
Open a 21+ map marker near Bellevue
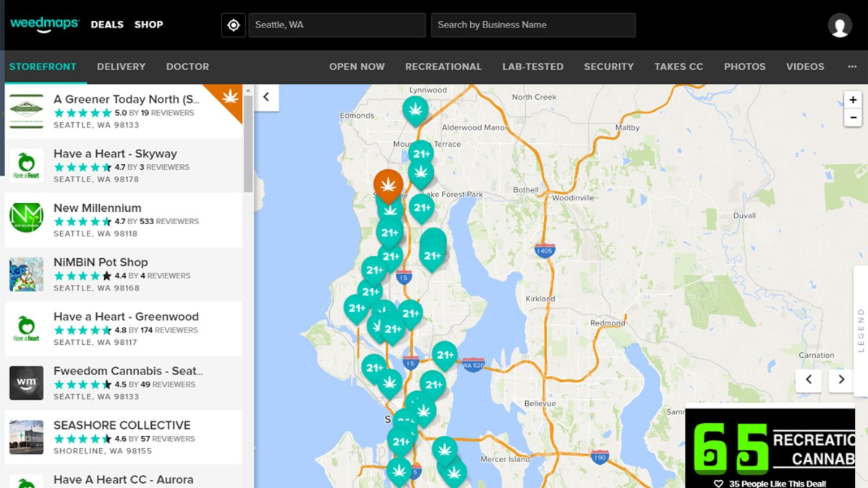tap(444, 356)
